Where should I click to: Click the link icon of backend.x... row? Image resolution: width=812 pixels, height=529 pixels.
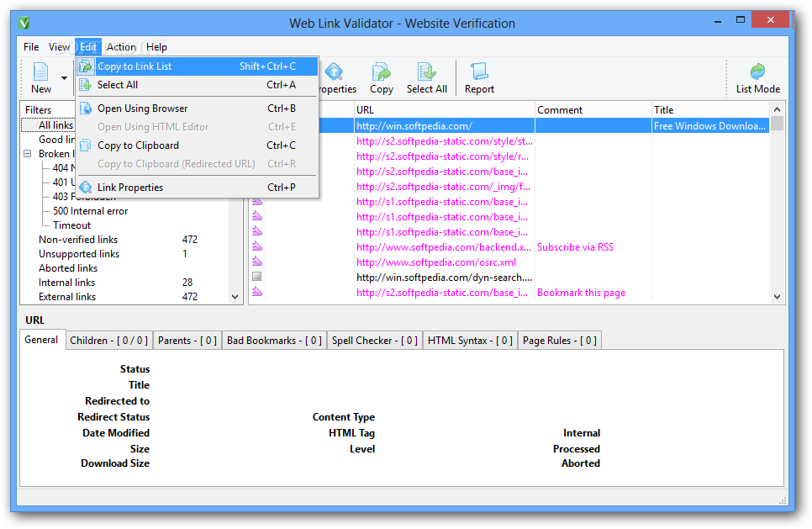click(x=257, y=246)
